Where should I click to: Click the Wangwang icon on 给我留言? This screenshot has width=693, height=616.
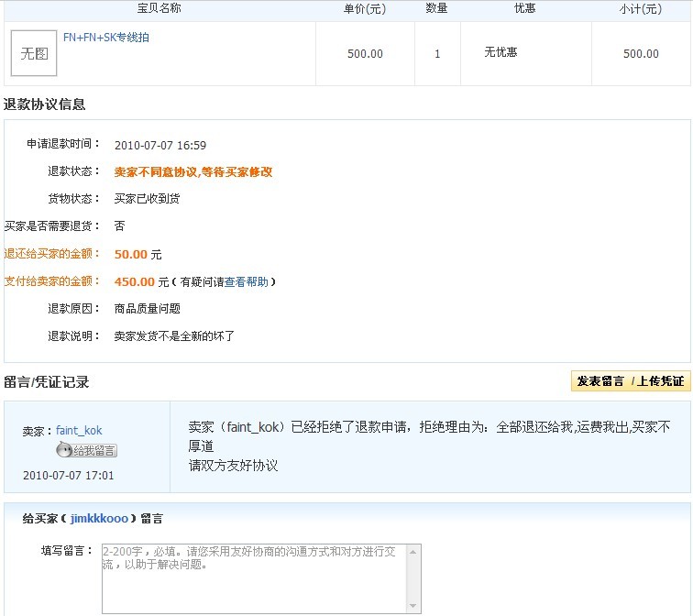[x=63, y=450]
